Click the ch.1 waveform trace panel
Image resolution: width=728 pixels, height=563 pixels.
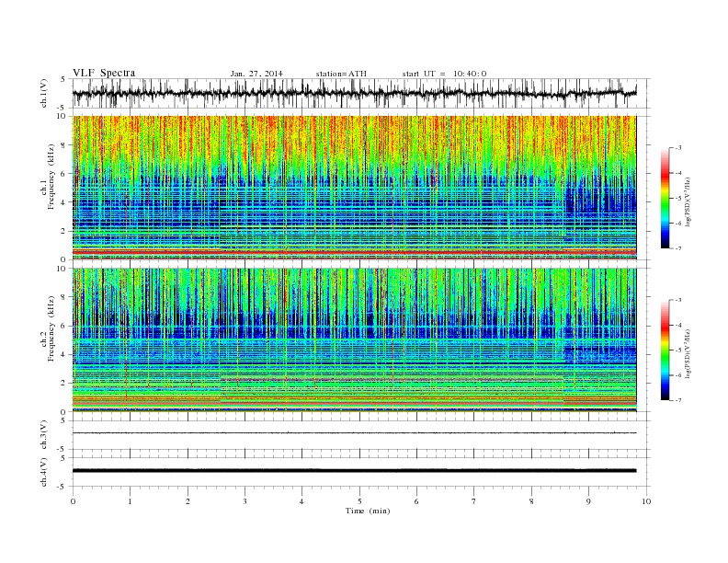pos(361,93)
